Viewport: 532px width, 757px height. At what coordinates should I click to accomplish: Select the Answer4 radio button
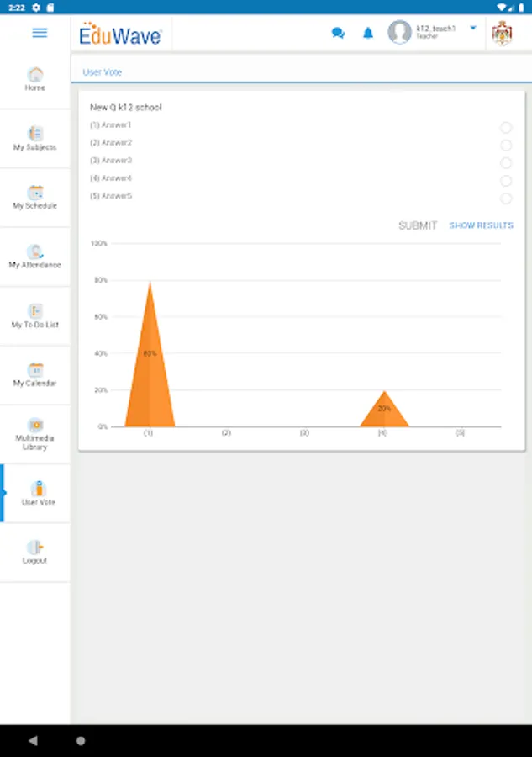[506, 181]
